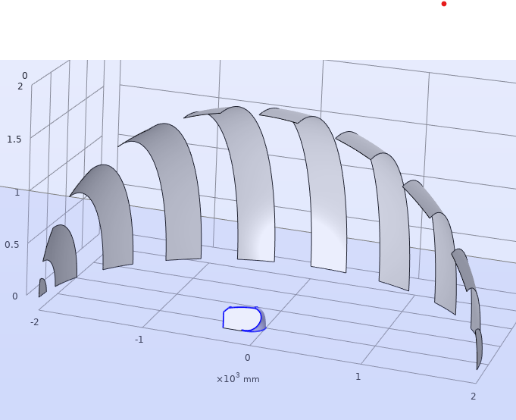The width and height of the screenshot is (516, 420).
Task: Click the -1 tick on horizontal axis
Action: 139,339
